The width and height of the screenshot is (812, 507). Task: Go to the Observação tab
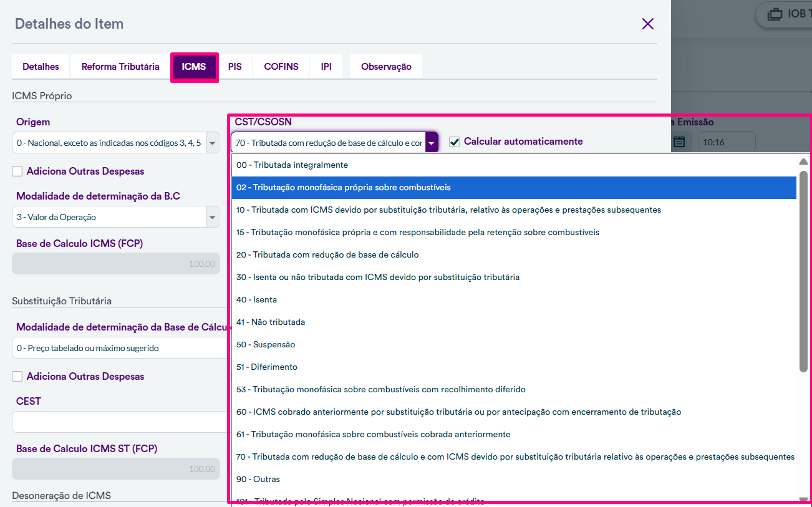(386, 67)
